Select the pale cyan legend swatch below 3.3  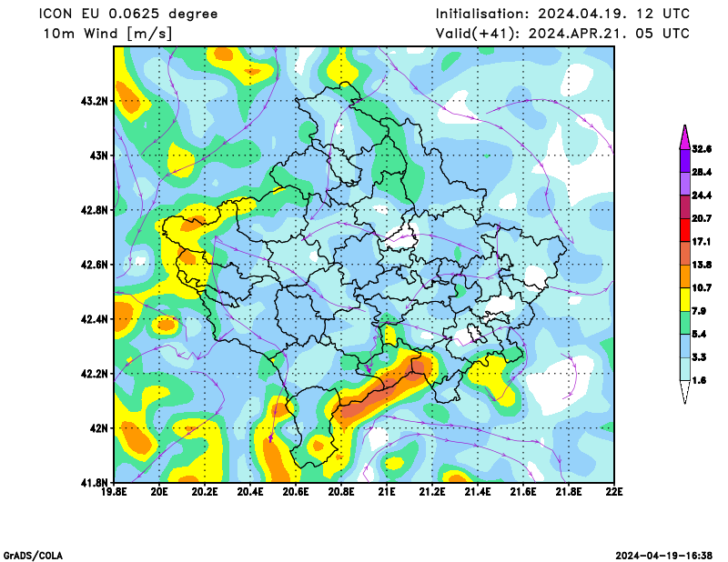pos(685,369)
